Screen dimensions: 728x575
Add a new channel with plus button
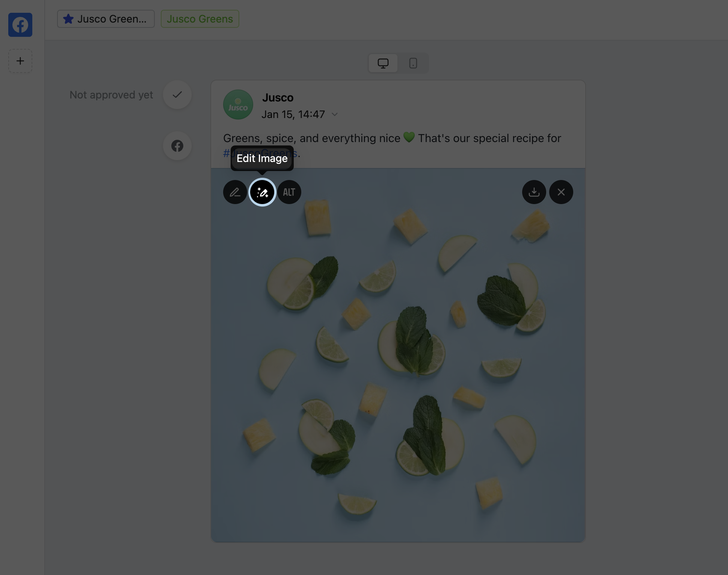tap(20, 61)
